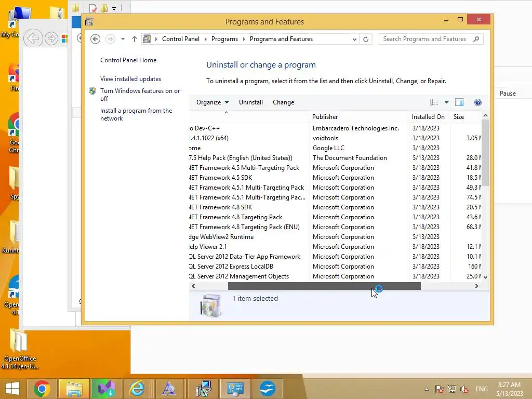Expand the Programs breadcrumb arrow
Image resolution: width=532 pixels, height=399 pixels.
coord(244,39)
